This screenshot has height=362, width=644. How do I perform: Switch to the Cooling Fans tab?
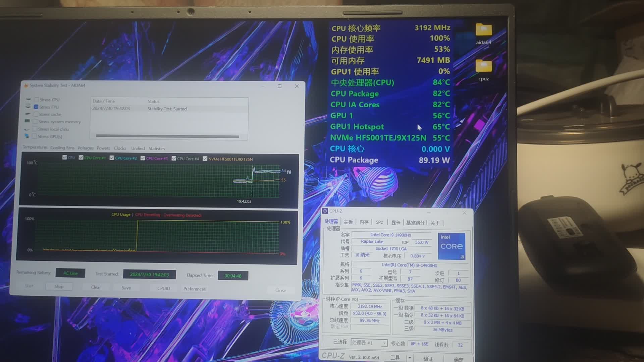coord(62,148)
